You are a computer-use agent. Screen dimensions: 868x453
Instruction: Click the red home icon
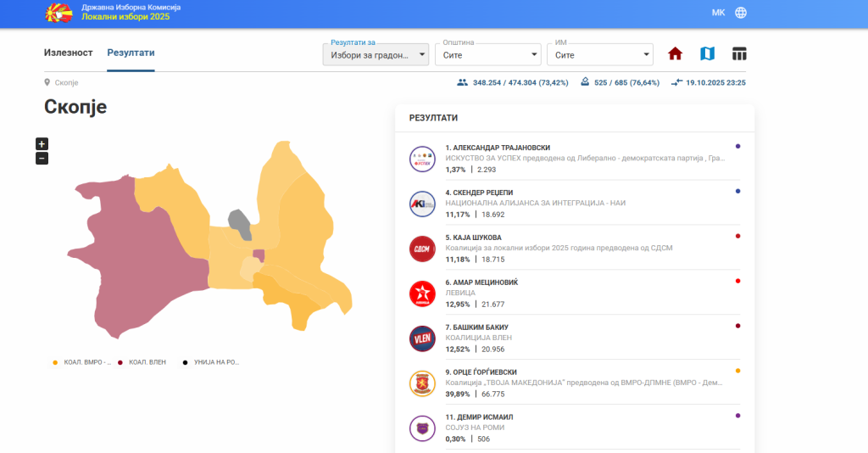tap(675, 54)
